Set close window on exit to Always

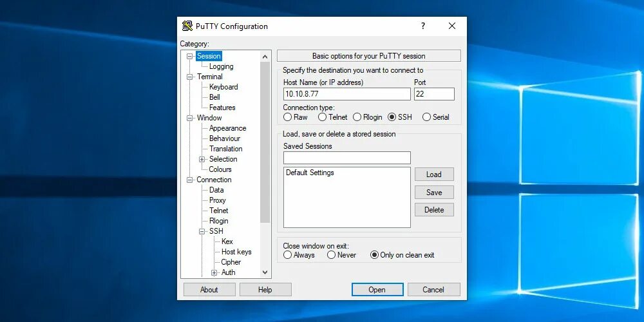pyautogui.click(x=287, y=254)
